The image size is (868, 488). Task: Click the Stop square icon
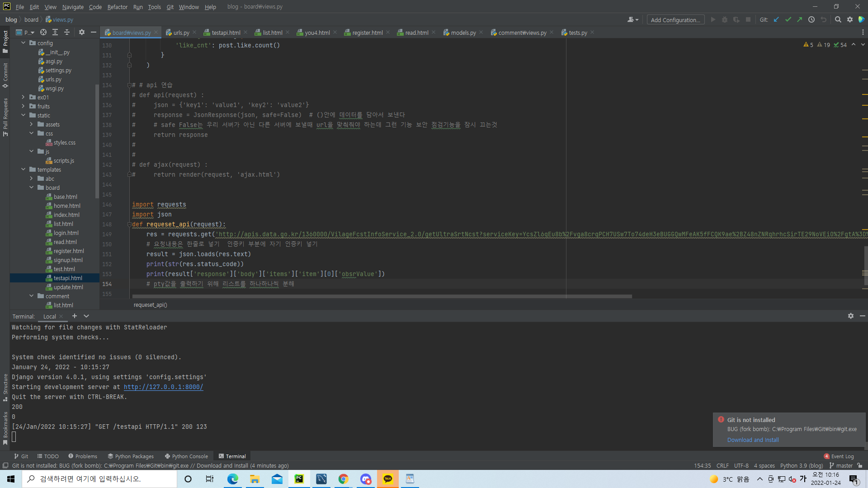(x=748, y=19)
